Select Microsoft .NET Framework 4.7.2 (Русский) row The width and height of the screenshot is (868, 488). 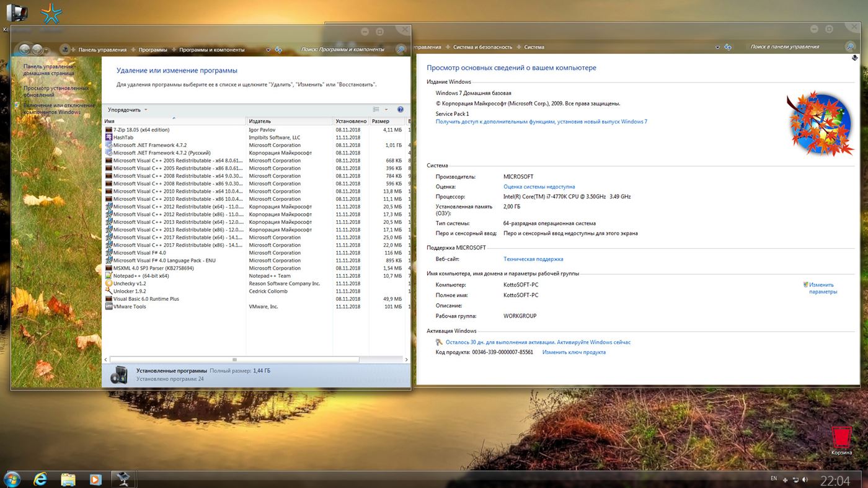pyautogui.click(x=256, y=153)
